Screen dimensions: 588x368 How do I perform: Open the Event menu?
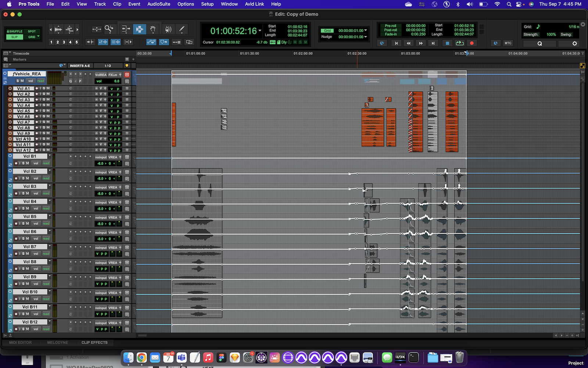(134, 4)
